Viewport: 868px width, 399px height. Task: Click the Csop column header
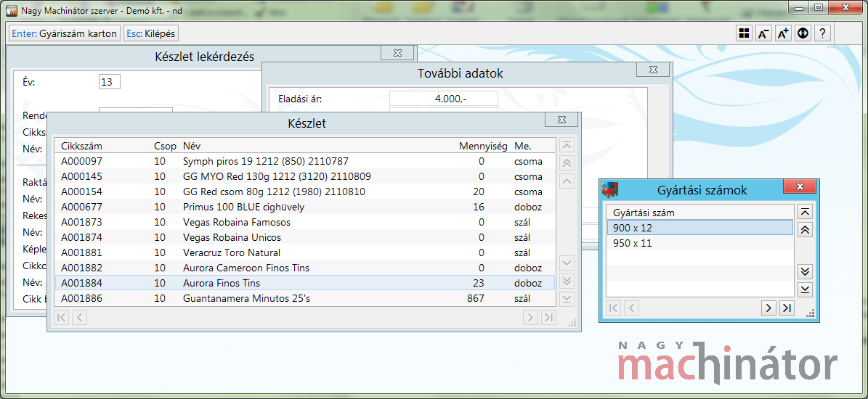pos(166,147)
